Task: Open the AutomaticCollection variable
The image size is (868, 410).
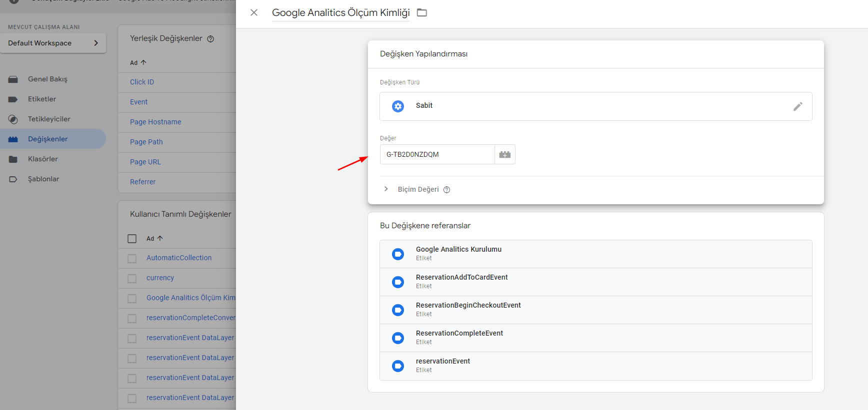Action: coord(179,258)
